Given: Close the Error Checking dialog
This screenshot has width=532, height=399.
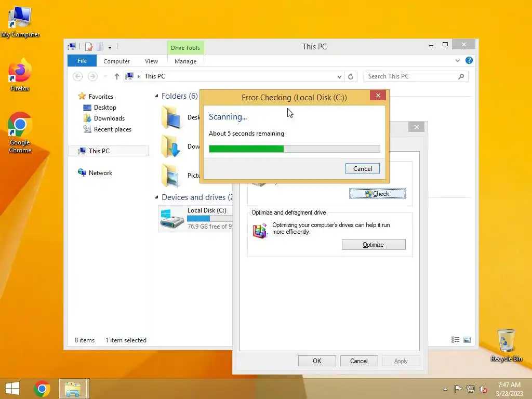Looking at the screenshot, I should coord(378,96).
